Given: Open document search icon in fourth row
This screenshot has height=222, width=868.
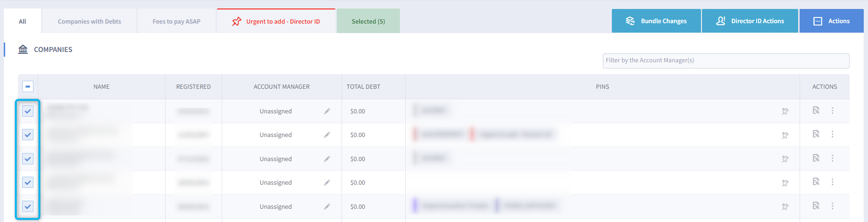Looking at the screenshot, I should (816, 182).
